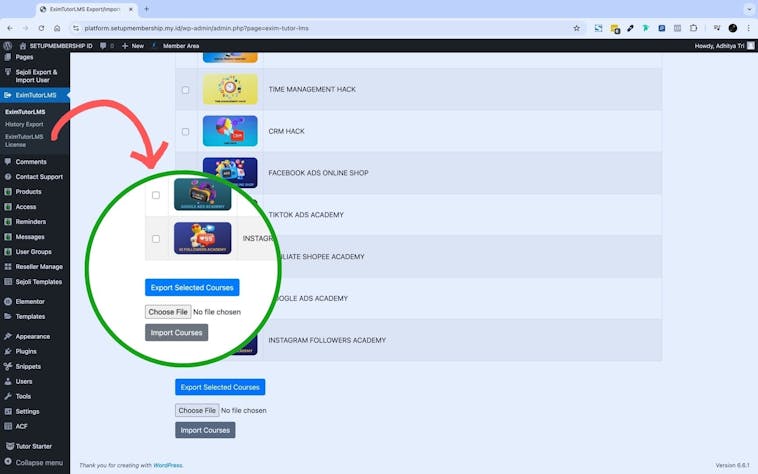Open the Howdy, Adhitya Tri account menu
The height and width of the screenshot is (474, 758).
point(718,45)
